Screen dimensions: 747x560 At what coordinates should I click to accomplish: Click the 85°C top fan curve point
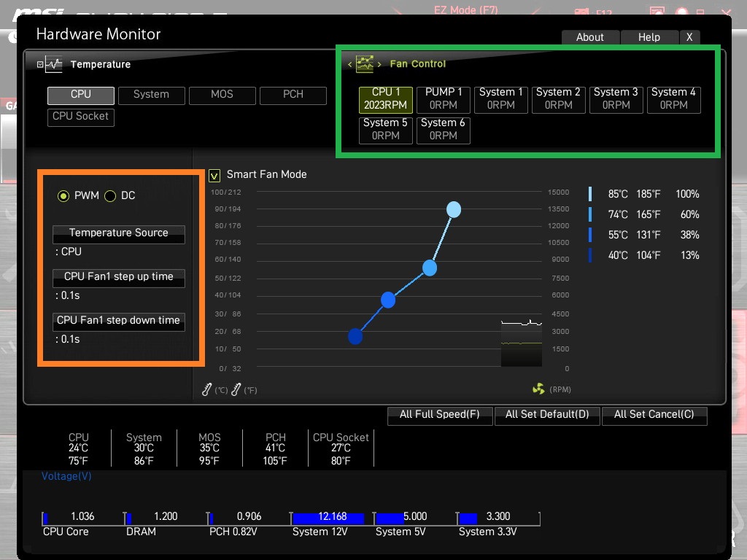tap(454, 209)
